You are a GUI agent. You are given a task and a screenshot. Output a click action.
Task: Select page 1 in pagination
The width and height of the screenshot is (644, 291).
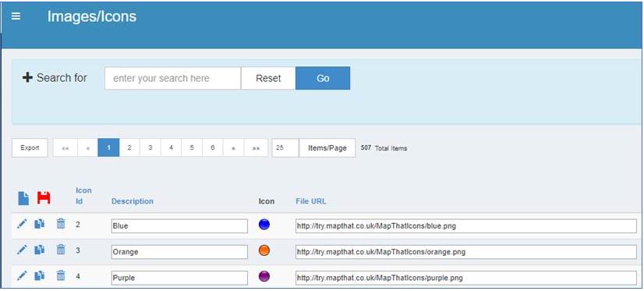tap(108, 147)
